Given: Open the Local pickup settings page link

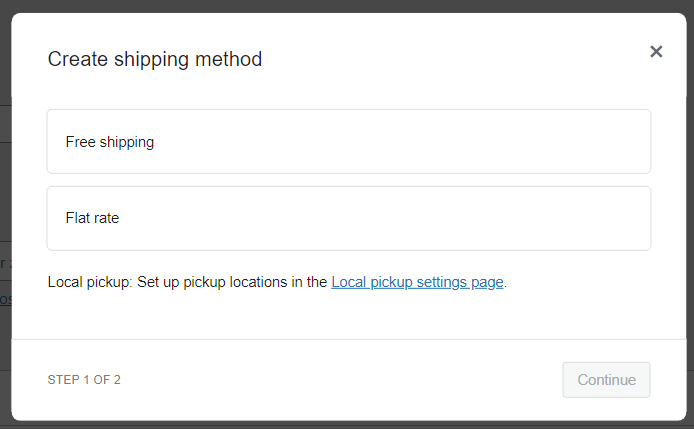Looking at the screenshot, I should tap(417, 283).
